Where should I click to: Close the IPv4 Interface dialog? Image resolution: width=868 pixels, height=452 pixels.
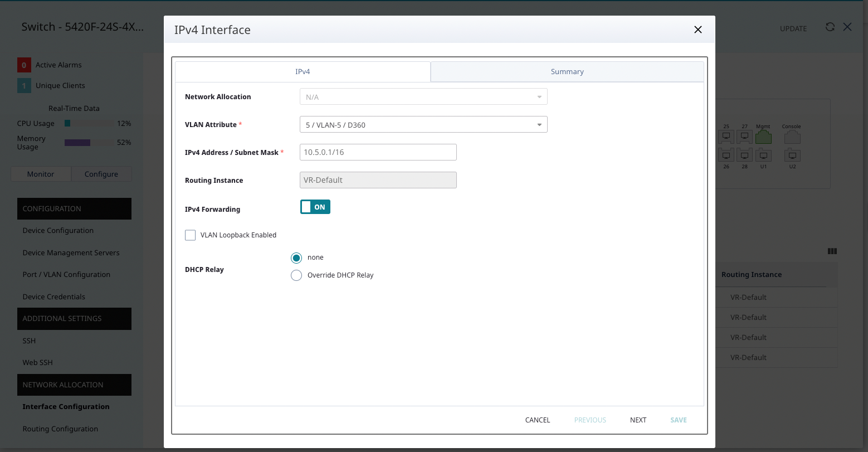point(698,30)
